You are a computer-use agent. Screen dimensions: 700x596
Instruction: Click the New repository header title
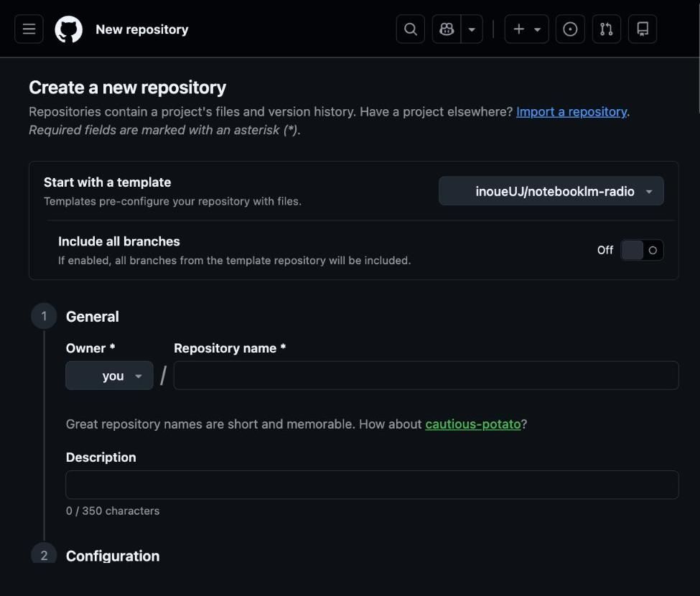tap(142, 29)
